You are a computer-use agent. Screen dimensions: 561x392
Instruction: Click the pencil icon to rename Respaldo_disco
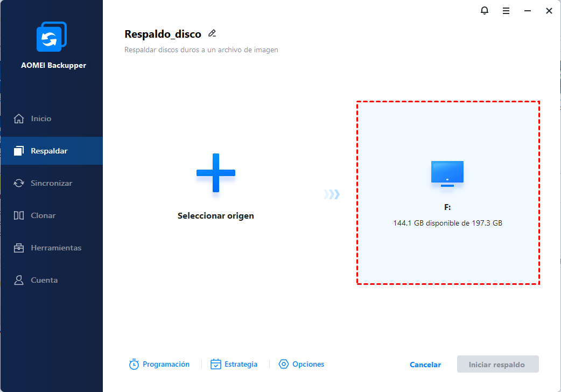coord(212,33)
